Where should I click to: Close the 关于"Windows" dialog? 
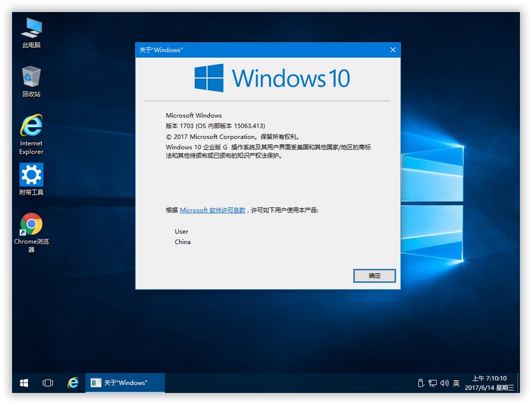[393, 50]
